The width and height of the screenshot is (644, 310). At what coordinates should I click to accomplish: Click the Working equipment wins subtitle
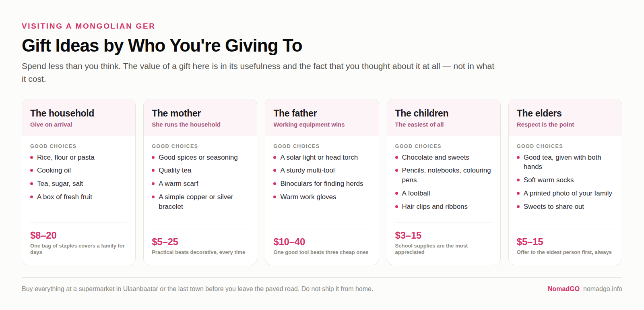point(309,125)
